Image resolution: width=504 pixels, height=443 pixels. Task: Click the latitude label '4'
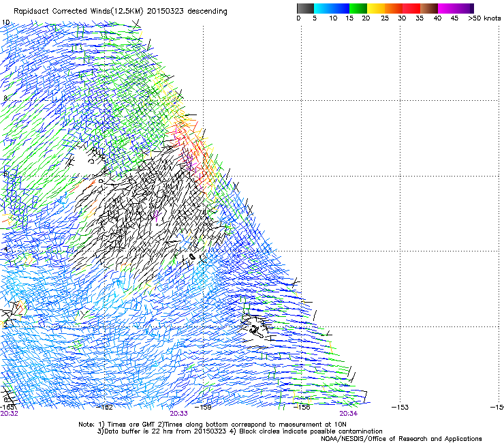tap(5, 249)
